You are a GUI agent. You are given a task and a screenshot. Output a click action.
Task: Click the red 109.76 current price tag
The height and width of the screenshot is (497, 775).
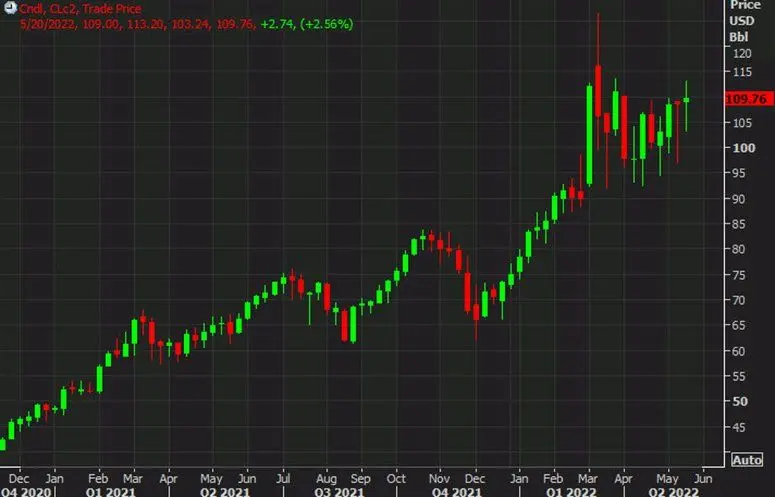point(747,99)
